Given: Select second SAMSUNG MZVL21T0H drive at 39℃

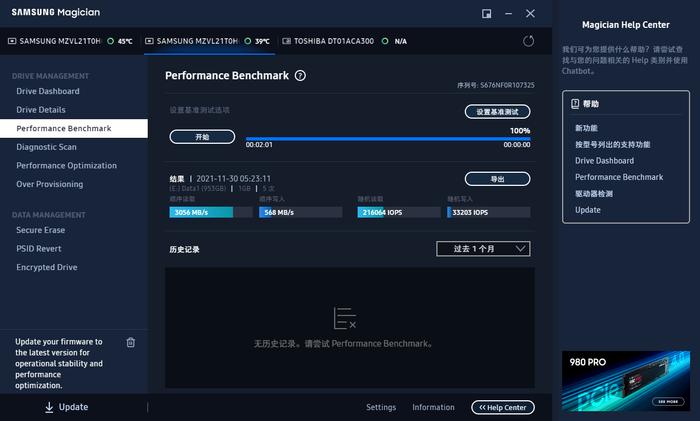Looking at the screenshot, I should point(208,41).
